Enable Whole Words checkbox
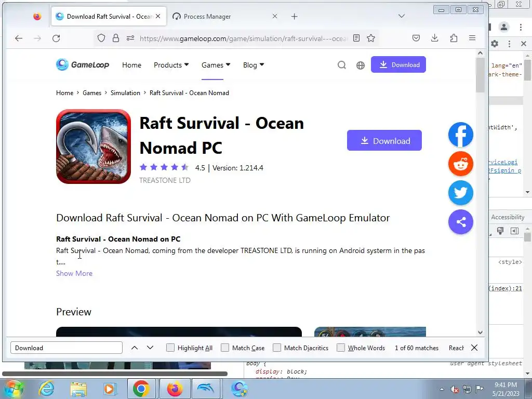Image resolution: width=532 pixels, height=399 pixels. coord(341,348)
